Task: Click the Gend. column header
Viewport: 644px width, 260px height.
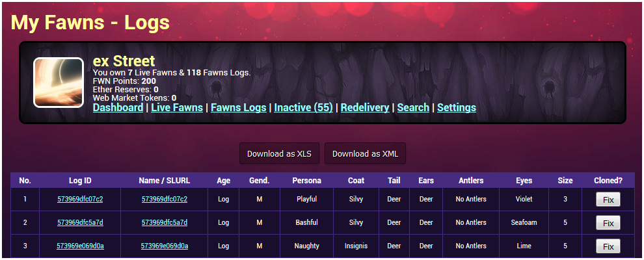Action: pos(259,181)
